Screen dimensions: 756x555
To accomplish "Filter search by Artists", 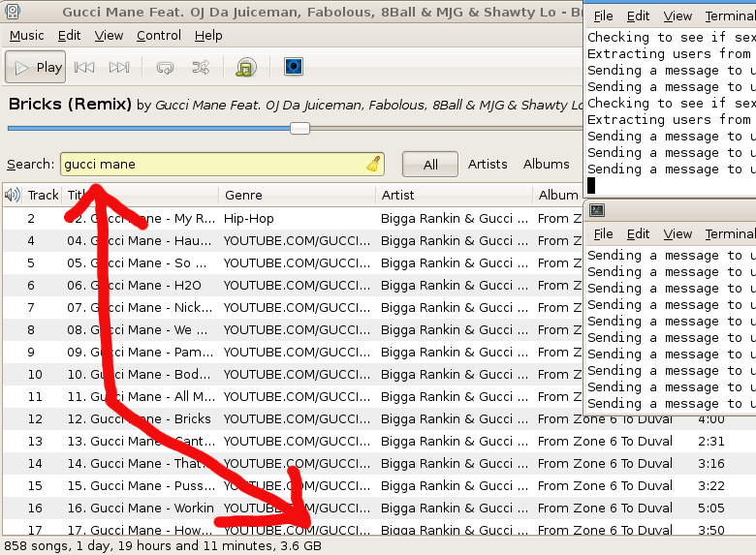I will tap(488, 164).
